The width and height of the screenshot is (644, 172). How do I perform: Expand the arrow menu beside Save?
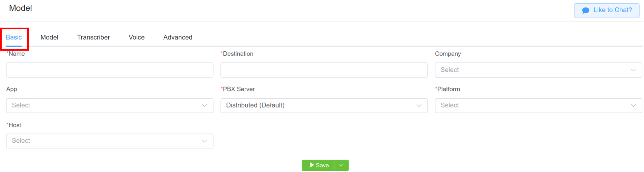pos(341,165)
